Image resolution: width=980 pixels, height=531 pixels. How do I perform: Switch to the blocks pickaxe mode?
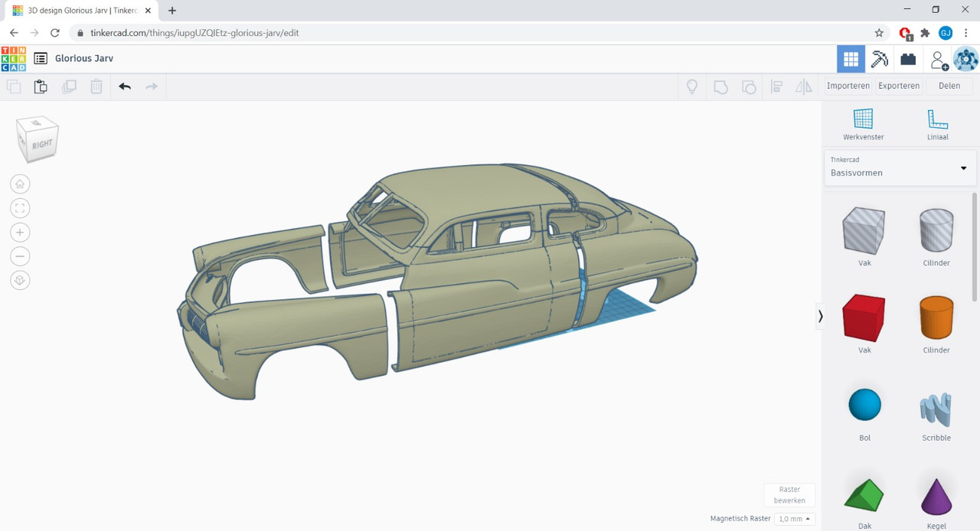coord(880,59)
